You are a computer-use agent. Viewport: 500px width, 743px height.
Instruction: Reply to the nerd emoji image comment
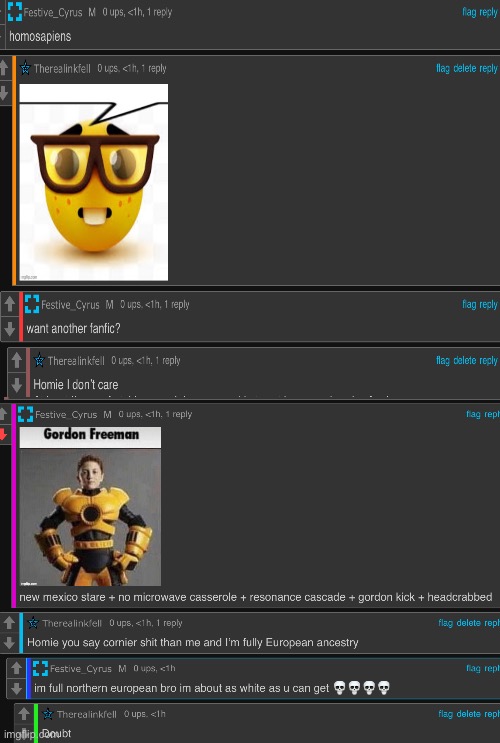tap(488, 69)
